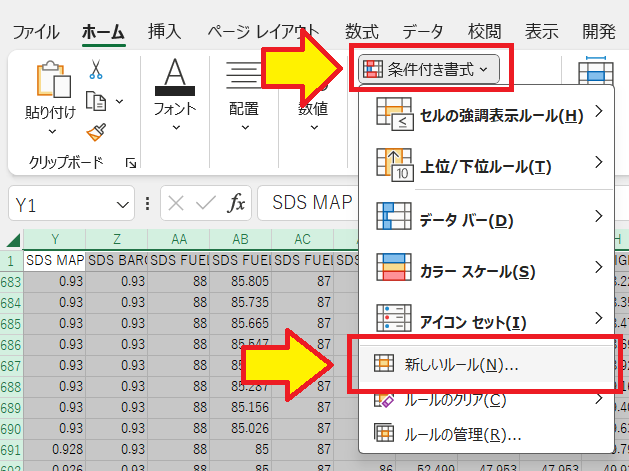The height and width of the screenshot is (471, 629).
Task: Expand セルの強調表示ルール submenu
Action: [488, 114]
